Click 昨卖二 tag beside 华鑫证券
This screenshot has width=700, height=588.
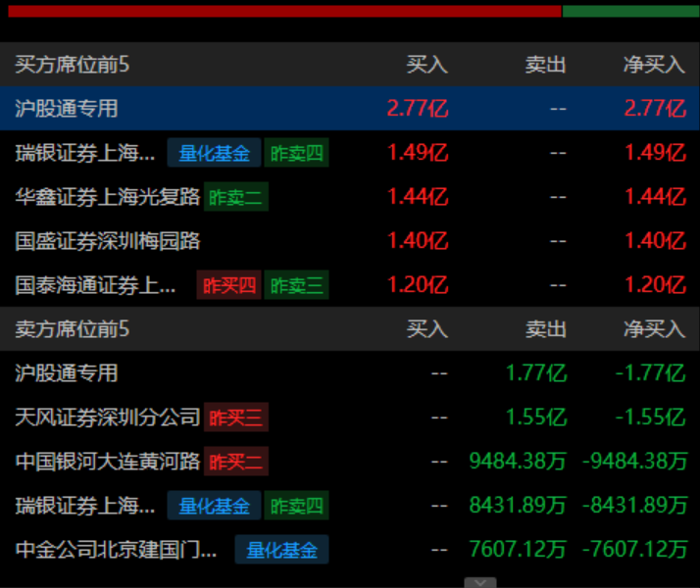coord(236,197)
